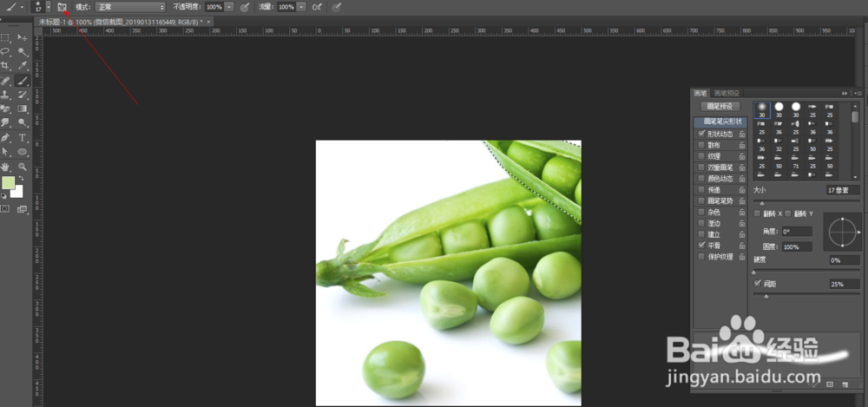Select the Ellipse shape tool
The image size is (868, 407).
[23, 152]
